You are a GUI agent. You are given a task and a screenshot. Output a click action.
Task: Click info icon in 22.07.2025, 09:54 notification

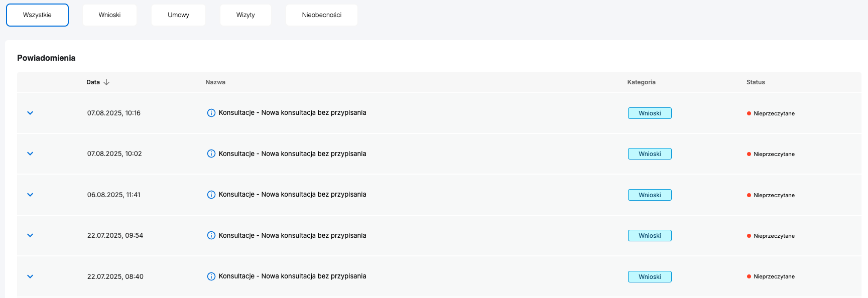[x=211, y=235]
